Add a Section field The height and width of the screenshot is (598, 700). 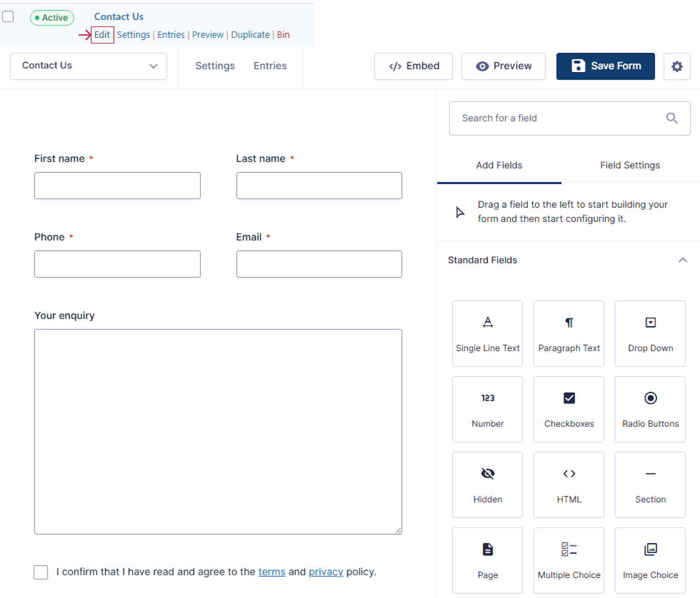click(x=650, y=485)
